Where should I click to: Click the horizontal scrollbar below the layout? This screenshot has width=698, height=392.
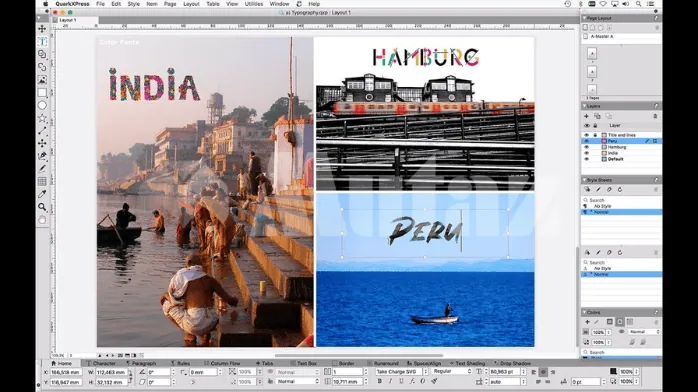[x=359, y=356]
